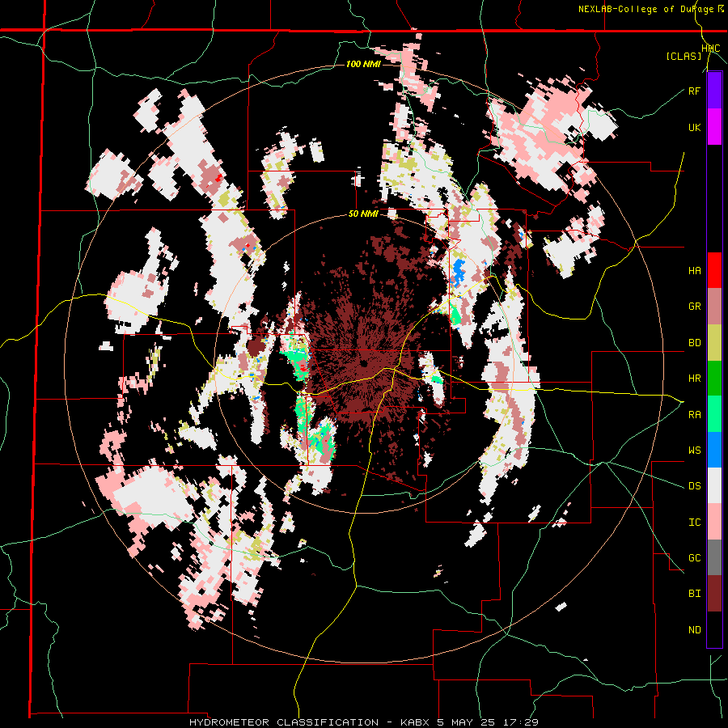
Task: Click the white DS dry snow swatch
Action: (x=714, y=485)
